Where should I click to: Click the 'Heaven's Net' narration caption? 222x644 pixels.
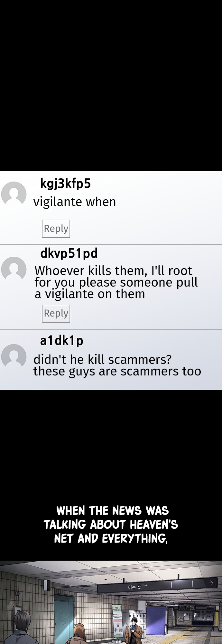click(111, 524)
